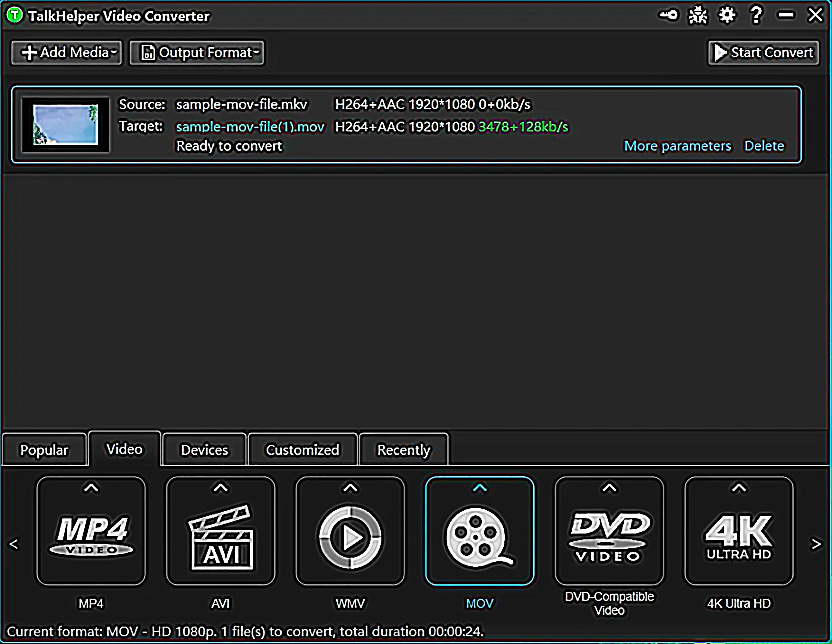Screen dimensions: 832x644
Task: Switch to the Devices tab
Action: click(204, 450)
